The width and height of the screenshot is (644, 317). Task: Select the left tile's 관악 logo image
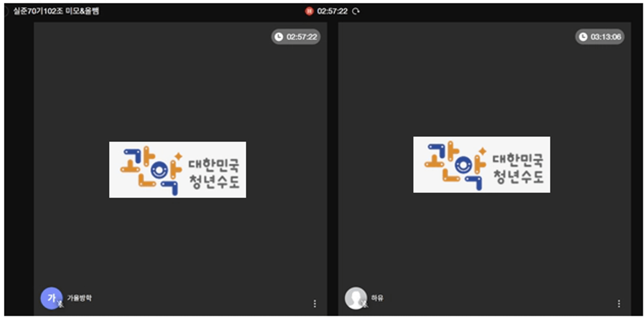177,170
